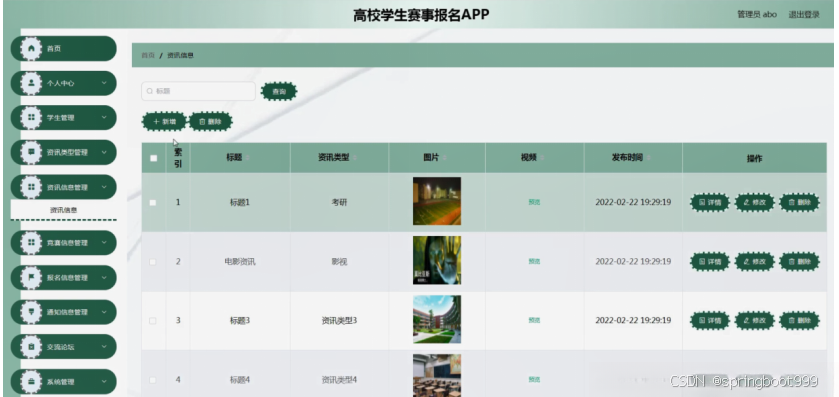Click the 预览 video link for 标题1
This screenshot has width=839, height=397.
(534, 203)
